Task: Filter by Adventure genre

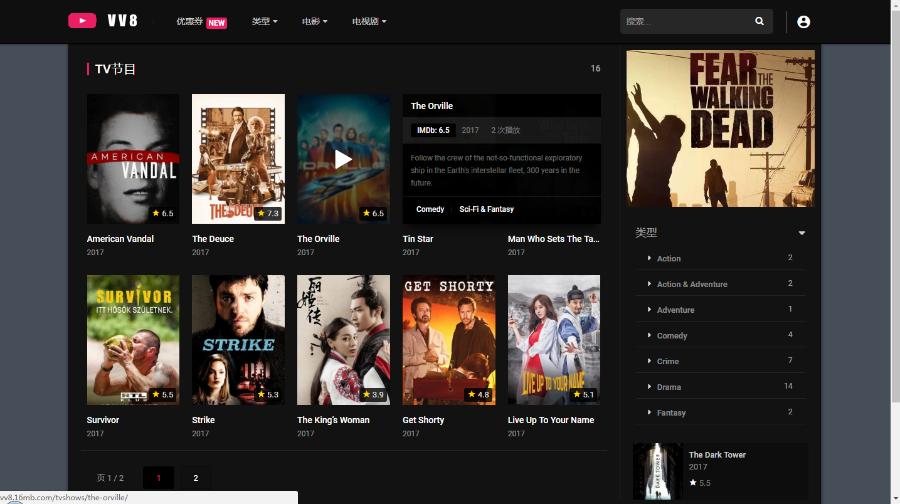Action: (x=676, y=310)
